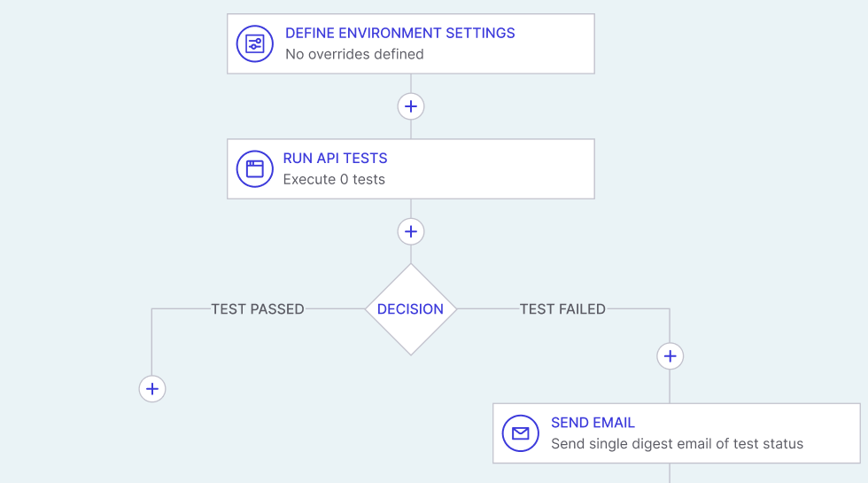Viewport: 868px width, 483px height.
Task: Click the environment settings sliders icon
Action: coord(255,43)
